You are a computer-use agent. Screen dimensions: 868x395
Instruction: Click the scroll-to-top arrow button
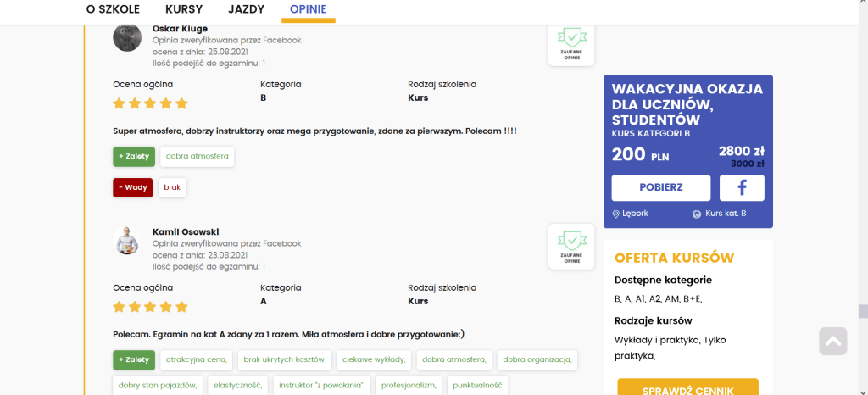[x=833, y=341]
